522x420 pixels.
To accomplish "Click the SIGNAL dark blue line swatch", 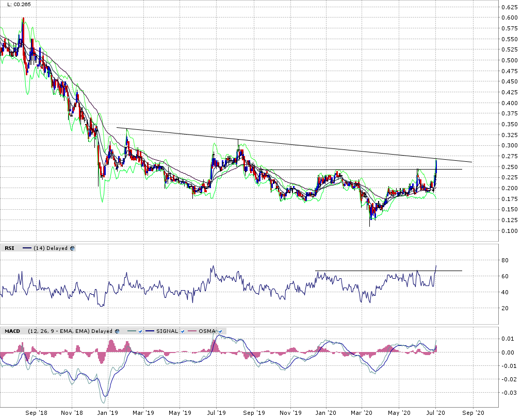I will pyautogui.click(x=150, y=331).
